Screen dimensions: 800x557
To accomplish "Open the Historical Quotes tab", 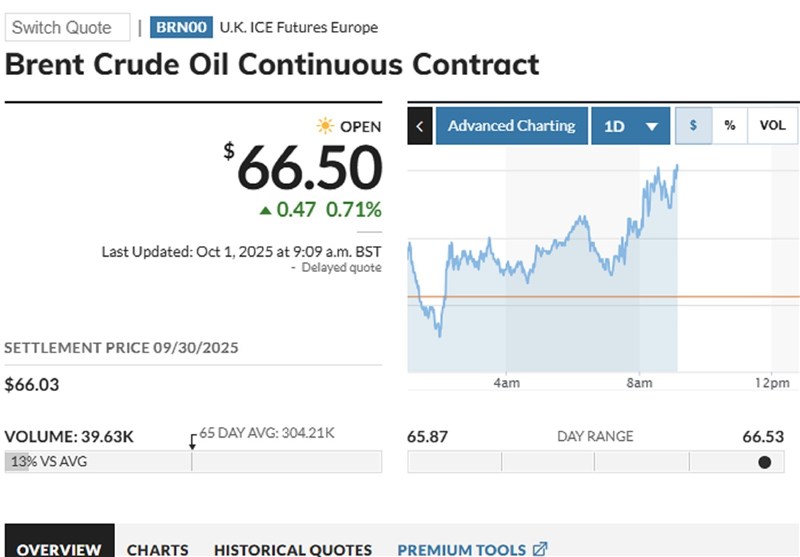I will click(x=292, y=549).
